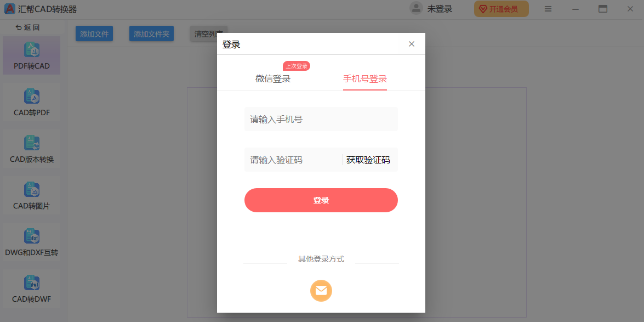This screenshot has width=644, height=322.
Task: Close the 登录 dialog
Action: (x=412, y=44)
